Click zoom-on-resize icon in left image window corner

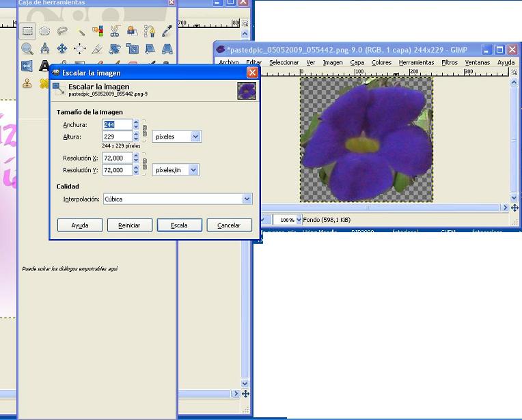click(x=245, y=24)
